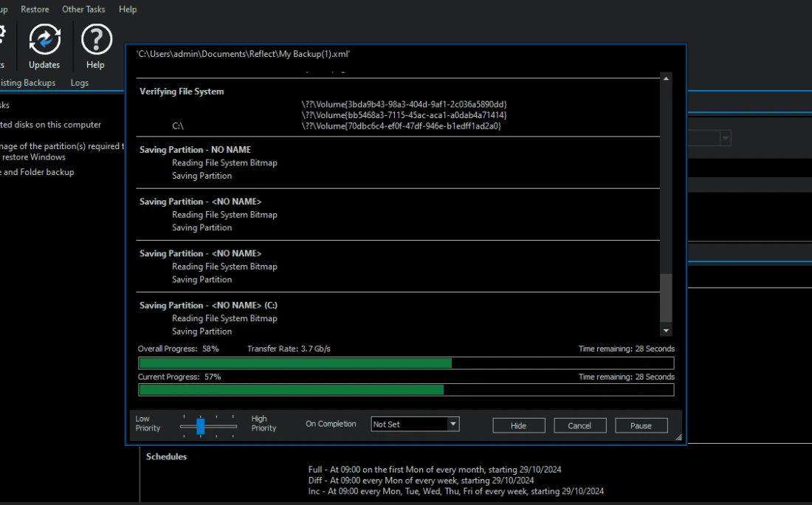The image size is (812, 505).
Task: Switch to the Logs tab
Action: point(80,83)
